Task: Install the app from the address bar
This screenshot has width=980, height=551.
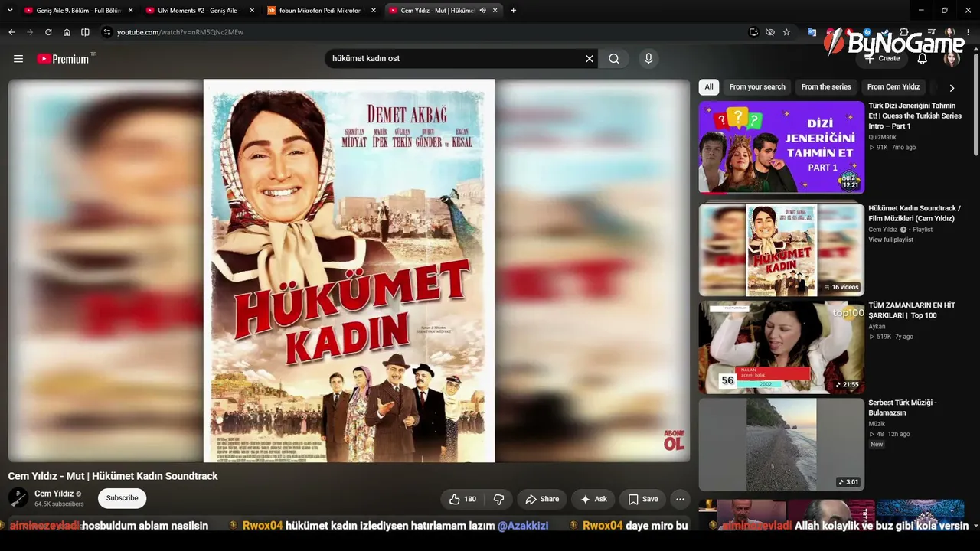Action: pyautogui.click(x=754, y=32)
